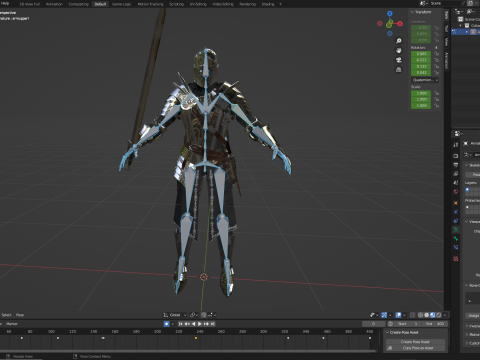This screenshot has width=480, height=360.
Task: Toggle show overlays button in header
Action: 398,315
